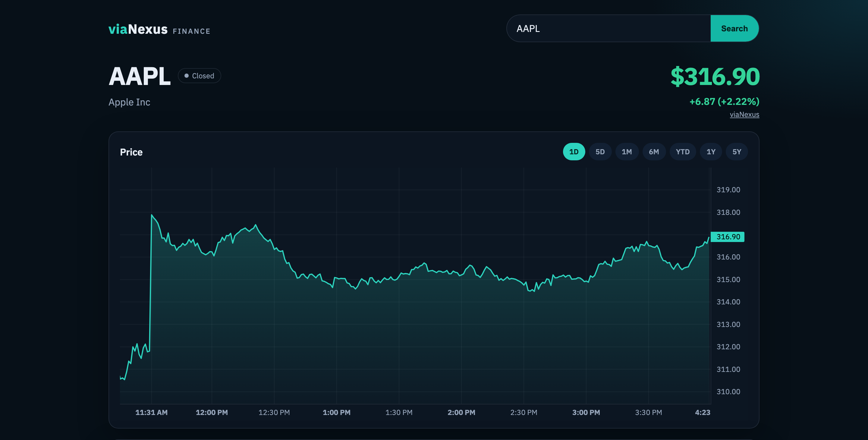Click the 3:00 PM time axis label

click(x=586, y=412)
